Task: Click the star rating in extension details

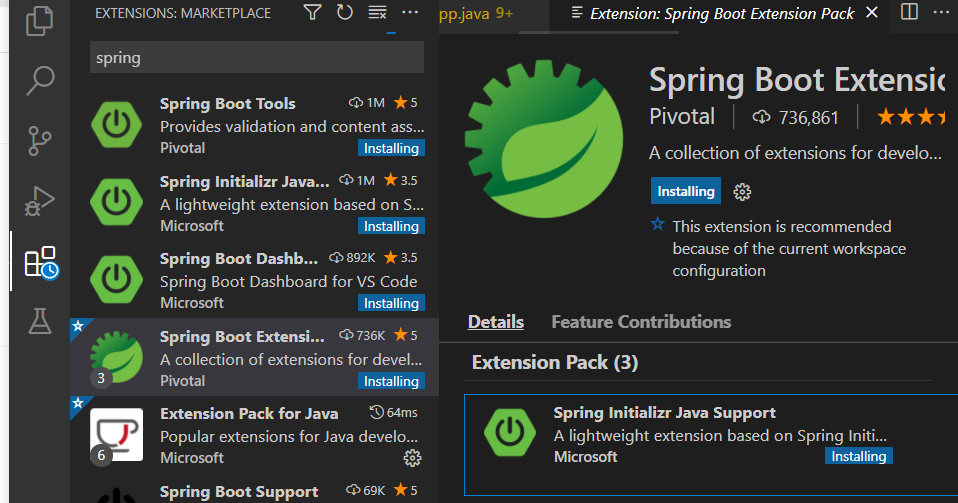Action: 912,116
